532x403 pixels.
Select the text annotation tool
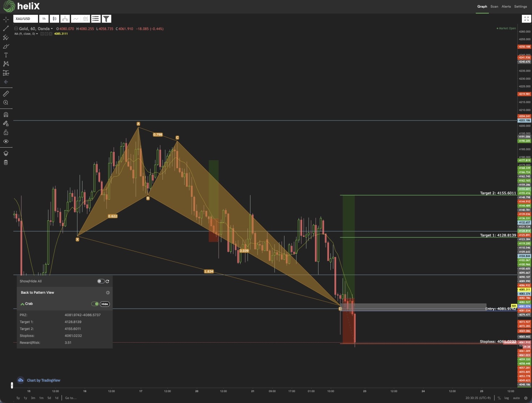pyautogui.click(x=6, y=55)
